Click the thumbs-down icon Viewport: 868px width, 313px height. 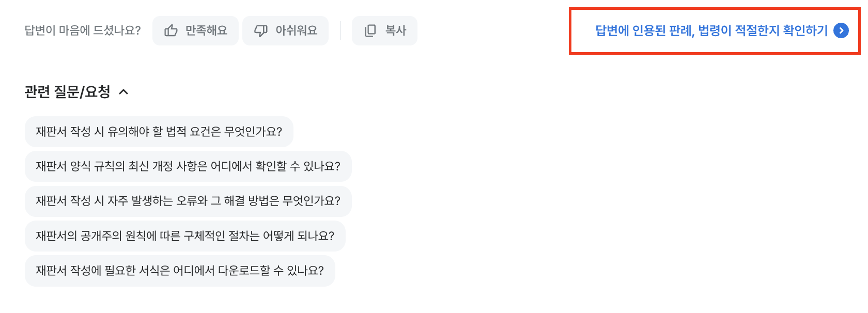pos(261,31)
